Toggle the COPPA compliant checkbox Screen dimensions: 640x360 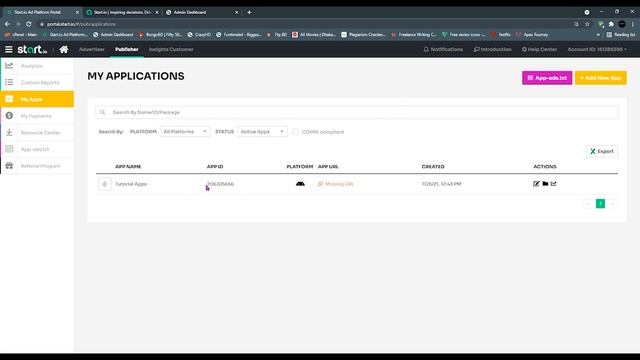pyautogui.click(x=296, y=132)
